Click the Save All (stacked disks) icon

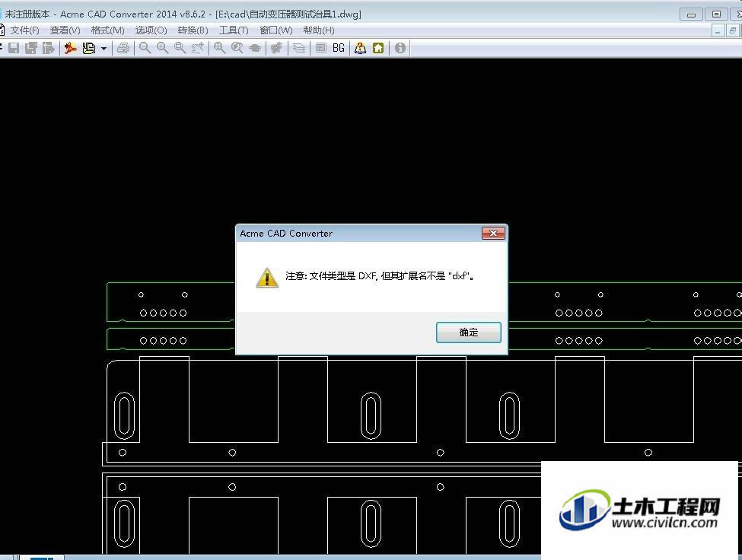click(x=31, y=48)
